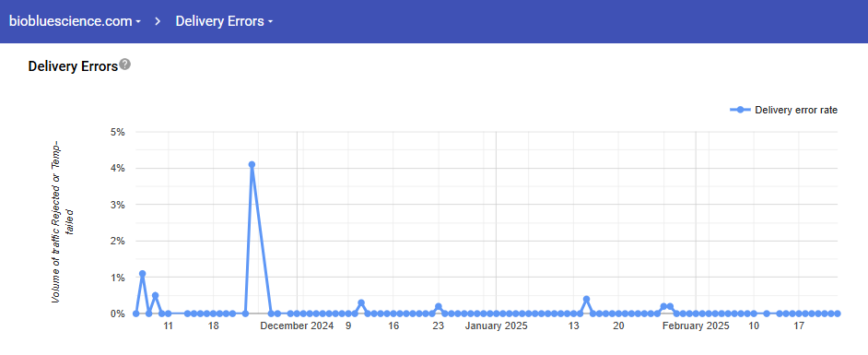
Task: Click the February 2025 axis label
Action: click(x=696, y=325)
